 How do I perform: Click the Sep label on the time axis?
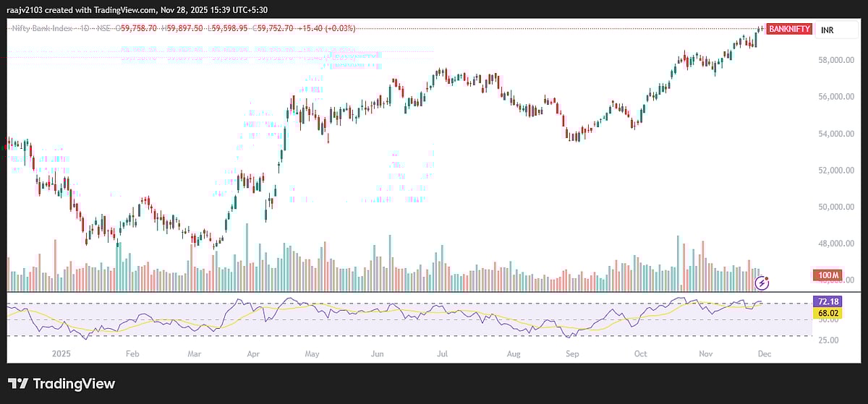pyautogui.click(x=571, y=355)
